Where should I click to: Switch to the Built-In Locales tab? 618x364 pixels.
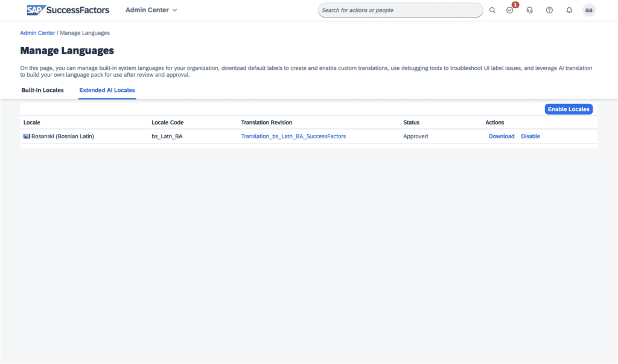[42, 91]
